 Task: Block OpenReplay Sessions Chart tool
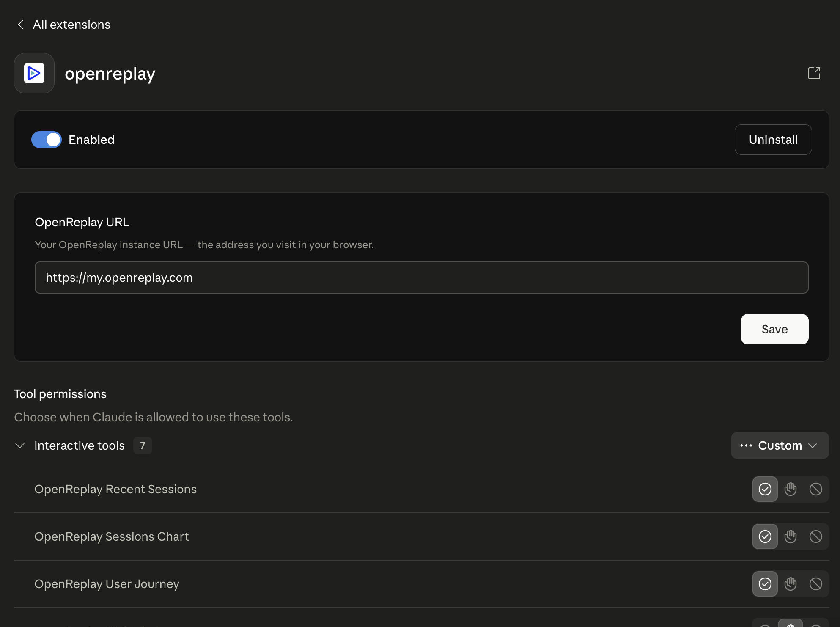point(815,536)
